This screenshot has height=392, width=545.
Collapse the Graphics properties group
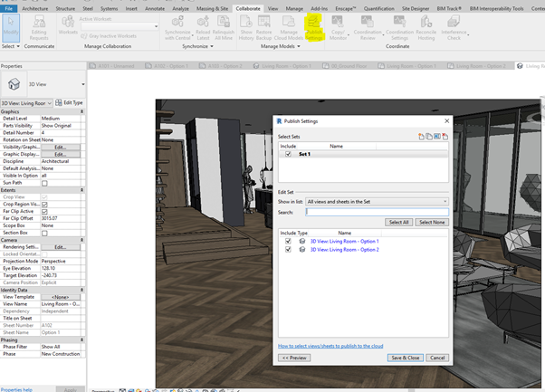click(82, 111)
